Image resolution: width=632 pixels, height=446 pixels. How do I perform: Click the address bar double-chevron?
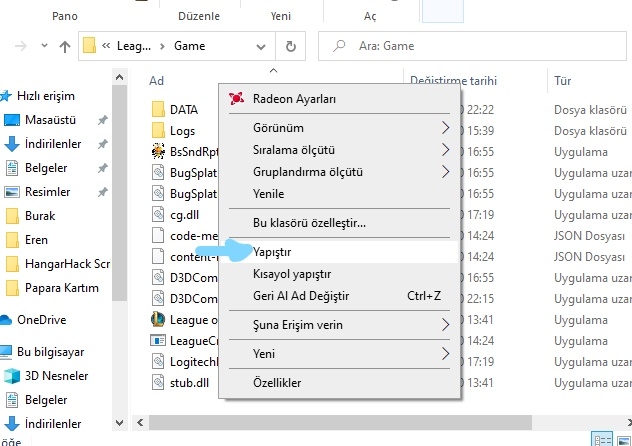(106, 46)
